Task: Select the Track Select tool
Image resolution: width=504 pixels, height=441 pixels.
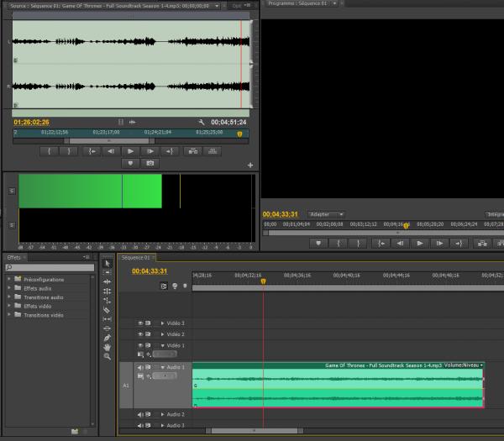Action: tap(108, 272)
